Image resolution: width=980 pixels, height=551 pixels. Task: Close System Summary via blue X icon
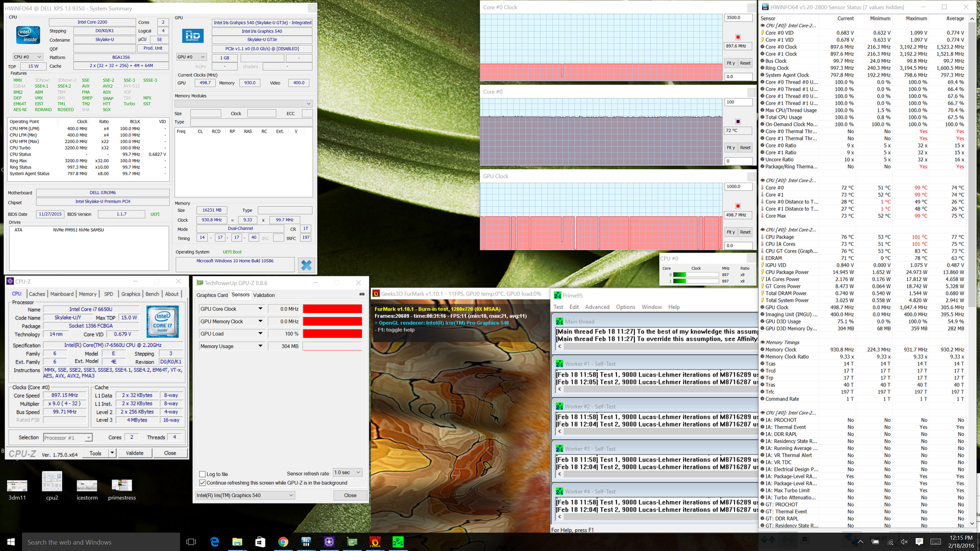tap(306, 265)
